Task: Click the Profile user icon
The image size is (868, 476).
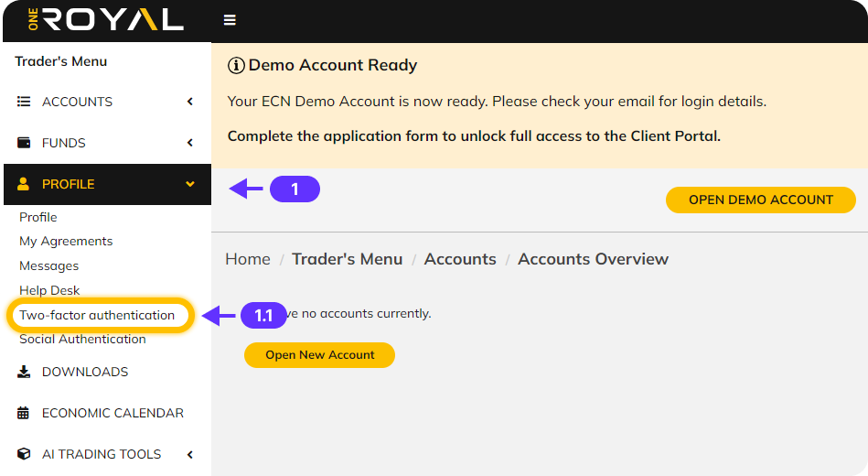Action: click(x=25, y=184)
